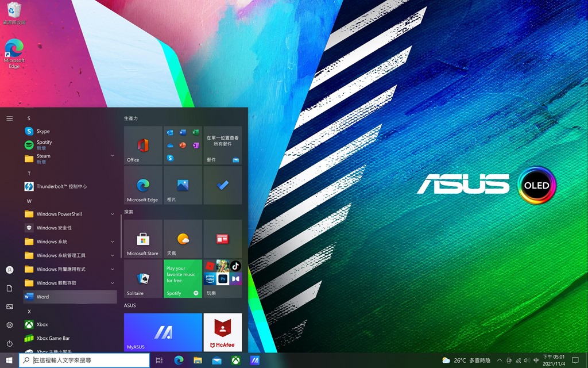588x368 pixels.
Task: Expand the Windows 輕鬆存取 folder
Action: point(112,283)
